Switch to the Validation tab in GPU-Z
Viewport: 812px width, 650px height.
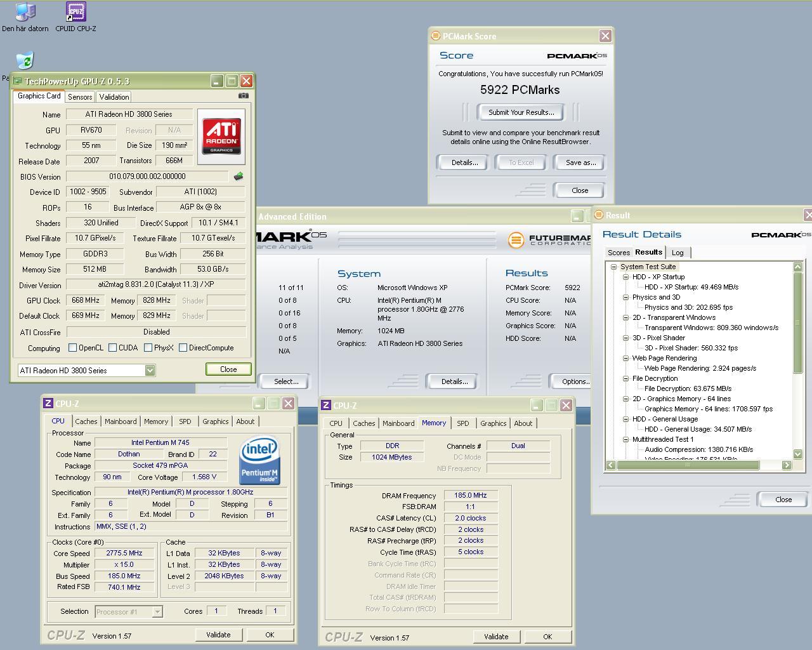click(114, 97)
